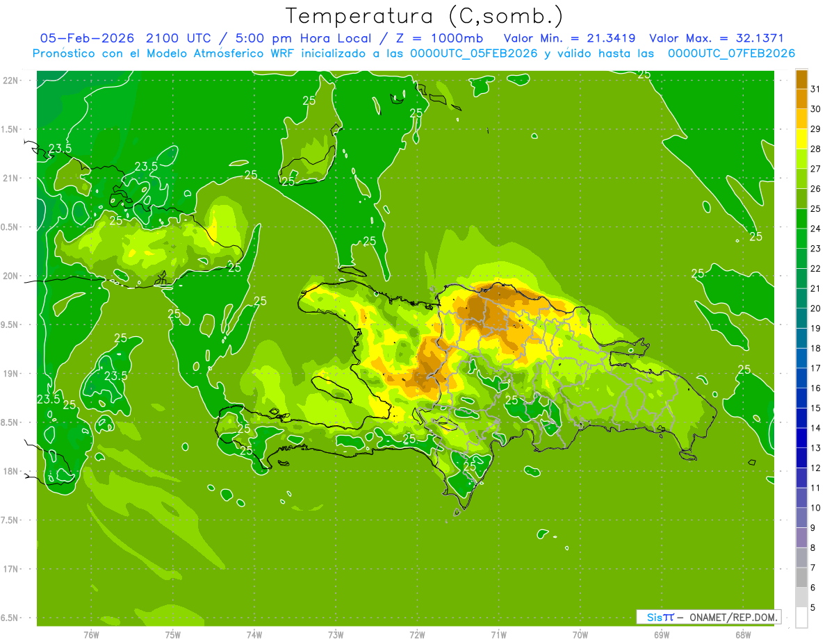Select the '05-Feb-2026' date text
This screenshot has height=644, width=834.
pyautogui.click(x=87, y=38)
